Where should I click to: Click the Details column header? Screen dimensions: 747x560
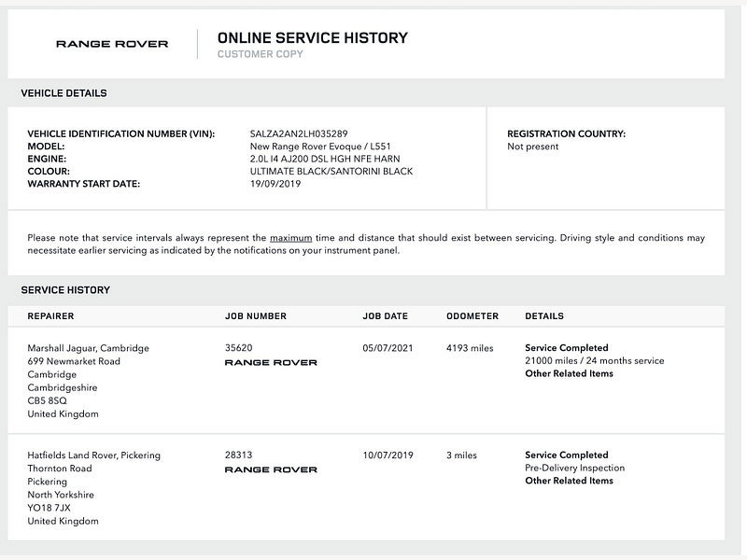pos(544,316)
